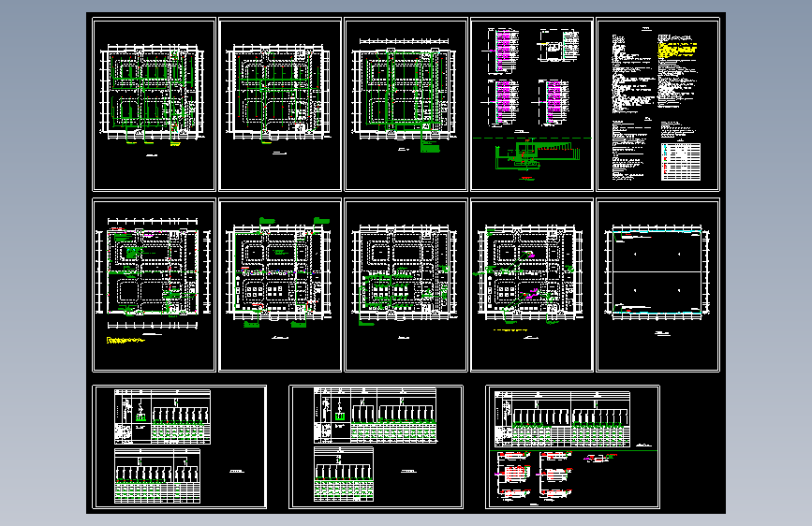Click the floor plan with magenta diagonal pipe runs

coord(531,285)
